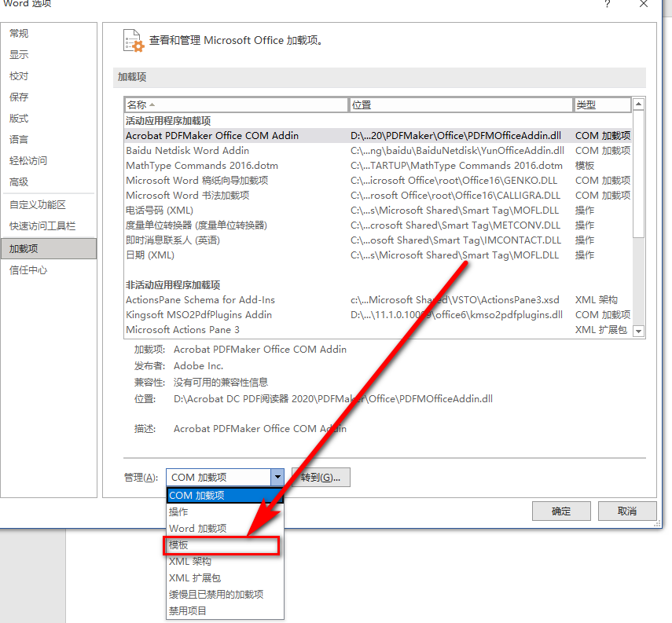The image size is (672, 623).
Task: Cancel the dialog with 取消
Action: [x=627, y=511]
